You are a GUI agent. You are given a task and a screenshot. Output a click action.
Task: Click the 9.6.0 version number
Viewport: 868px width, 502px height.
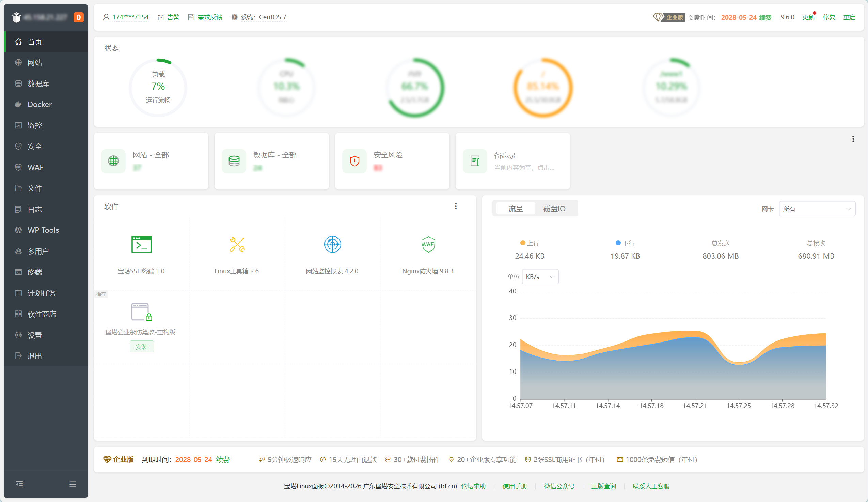pos(787,17)
